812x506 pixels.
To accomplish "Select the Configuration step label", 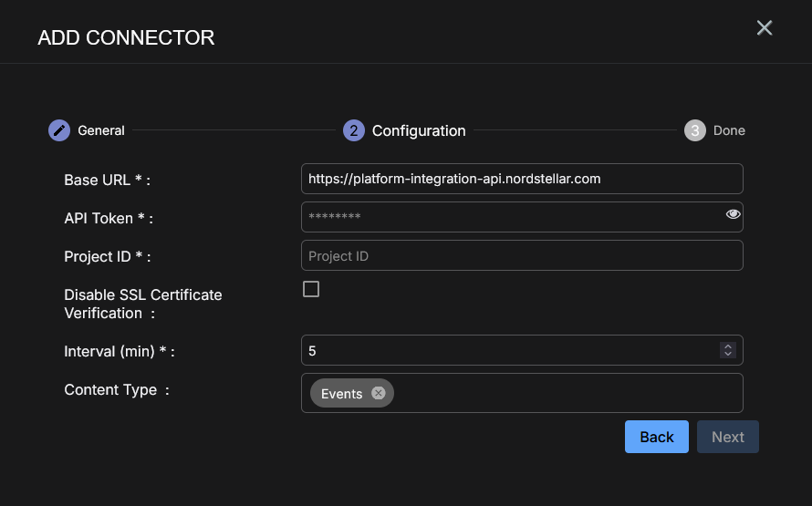I will 419,130.
